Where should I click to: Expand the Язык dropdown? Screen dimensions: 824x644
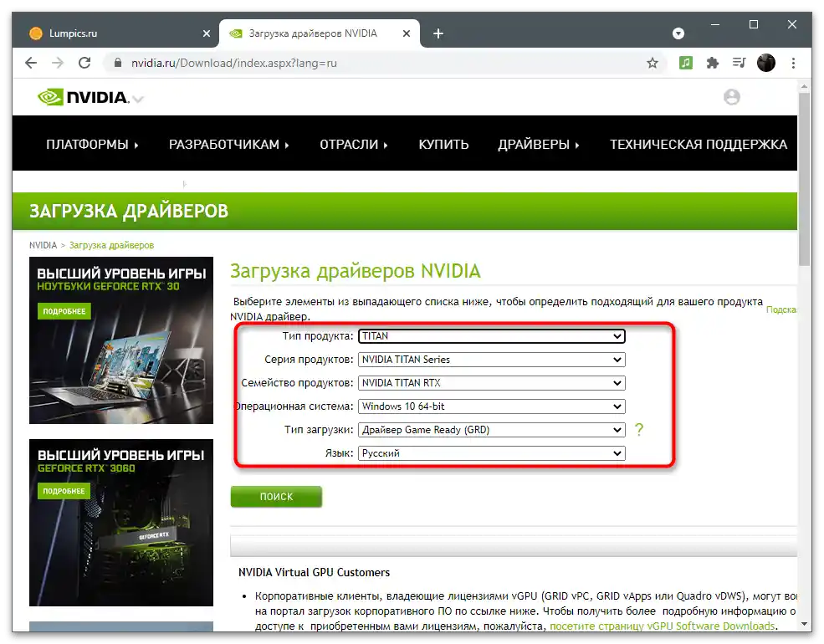point(491,453)
